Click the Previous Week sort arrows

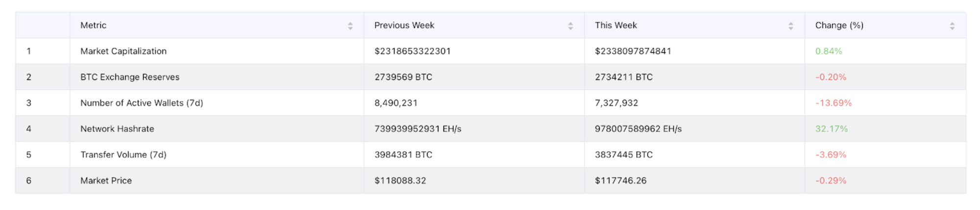pos(570,26)
